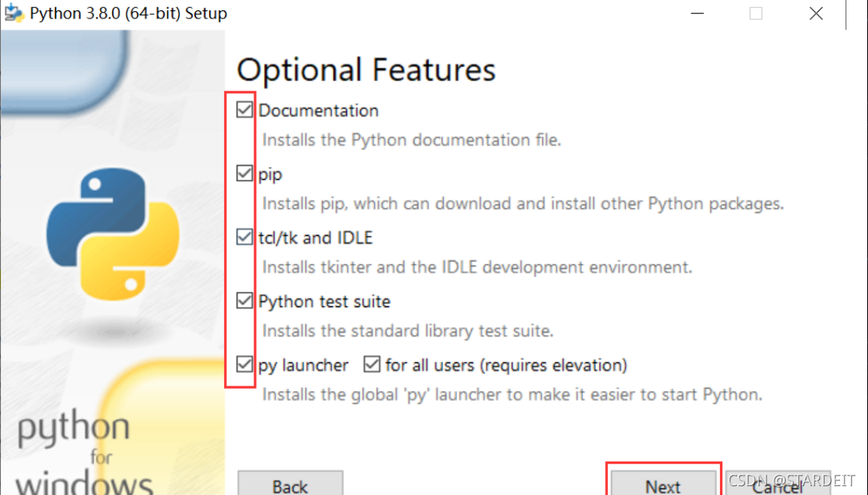This screenshot has width=868, height=495.
Task: Click 'Installs the Python documentation file.' text
Action: (411, 140)
